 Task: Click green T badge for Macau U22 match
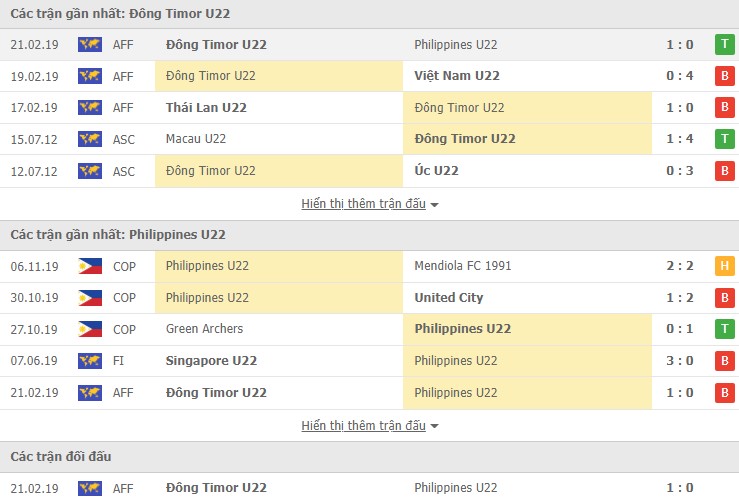[723, 139]
